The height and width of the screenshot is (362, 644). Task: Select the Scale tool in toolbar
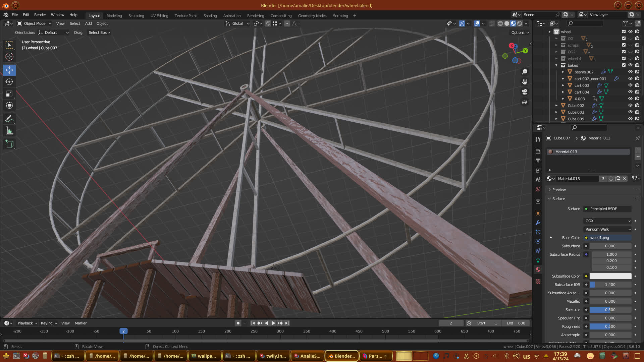[x=9, y=94]
